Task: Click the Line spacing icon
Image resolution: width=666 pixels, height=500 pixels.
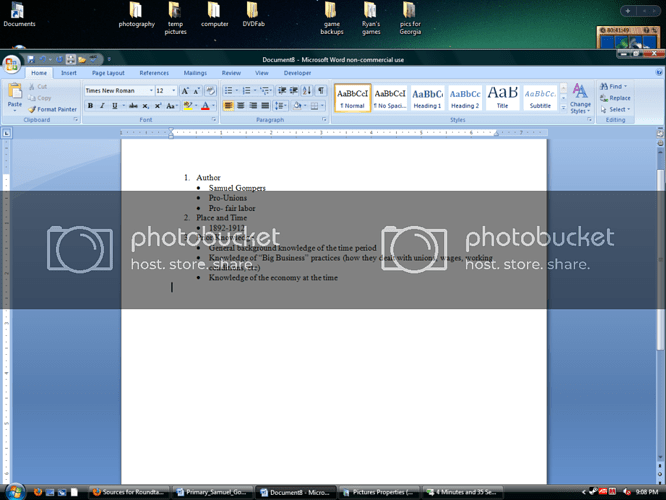Action: [x=279, y=106]
